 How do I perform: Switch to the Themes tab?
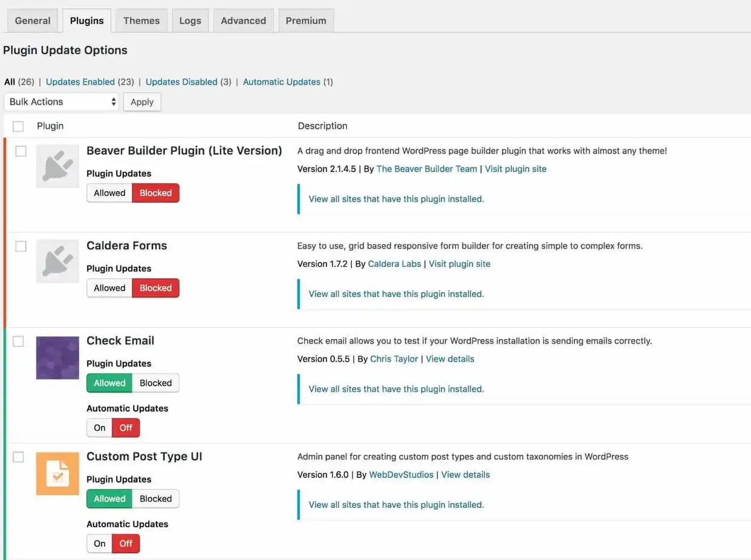pos(141,21)
